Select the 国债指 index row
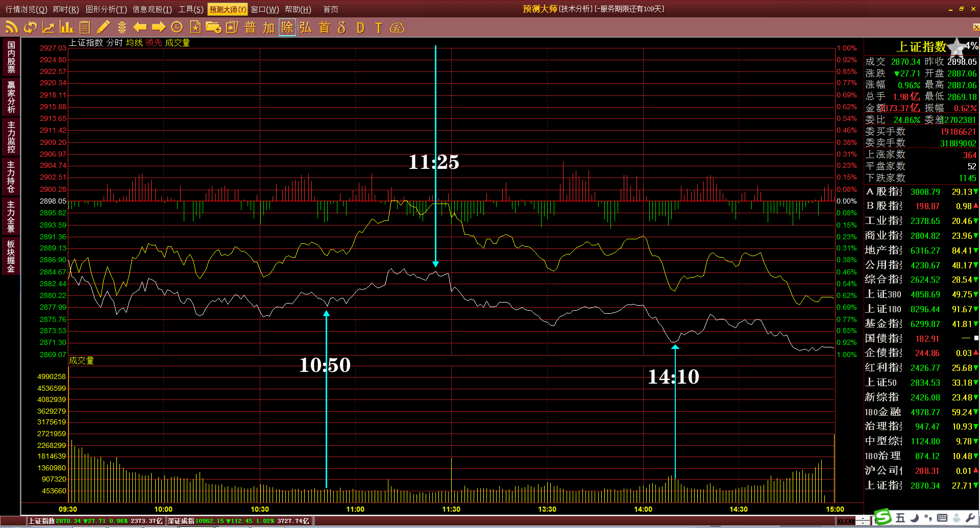The image size is (980, 528). pyautogui.click(x=921, y=339)
